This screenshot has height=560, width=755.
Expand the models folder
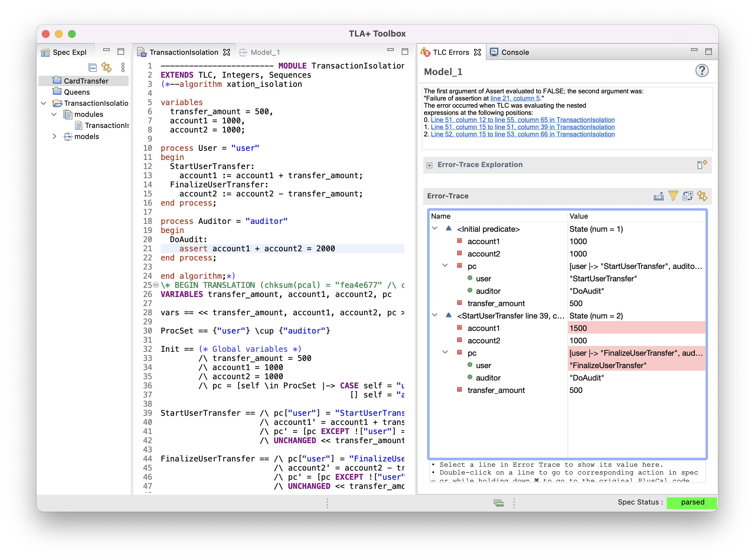tap(54, 136)
